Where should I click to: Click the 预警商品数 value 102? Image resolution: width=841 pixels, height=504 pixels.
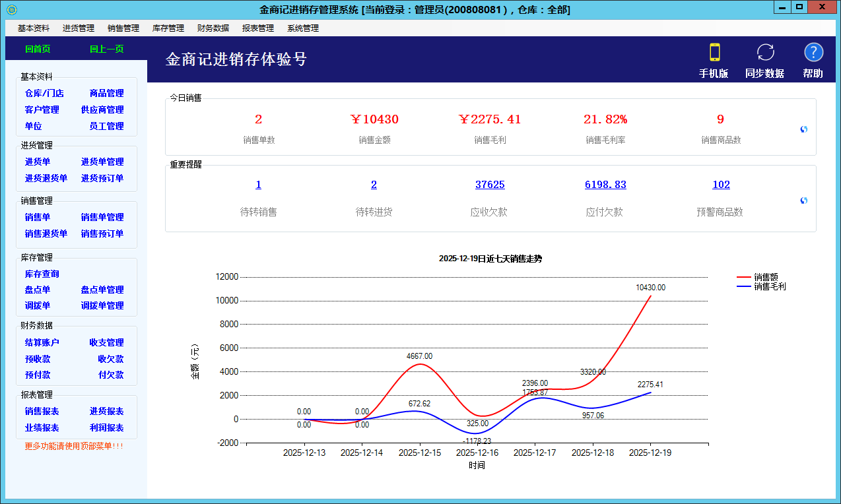point(721,185)
